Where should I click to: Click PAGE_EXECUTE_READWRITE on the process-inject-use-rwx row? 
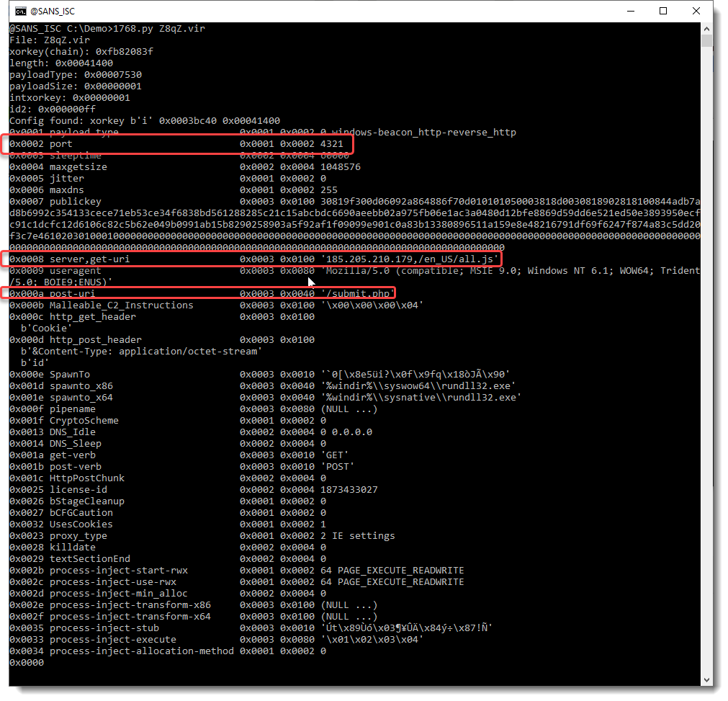click(400, 582)
